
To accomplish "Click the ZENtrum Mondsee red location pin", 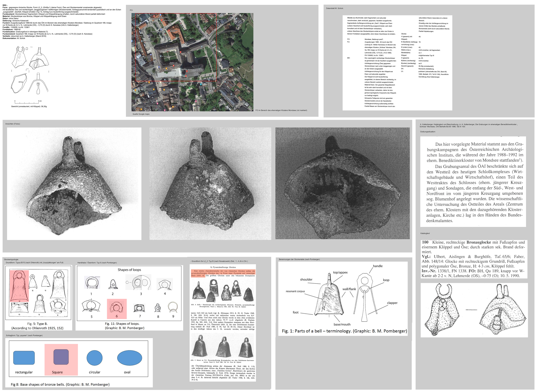I will click(161, 20).
